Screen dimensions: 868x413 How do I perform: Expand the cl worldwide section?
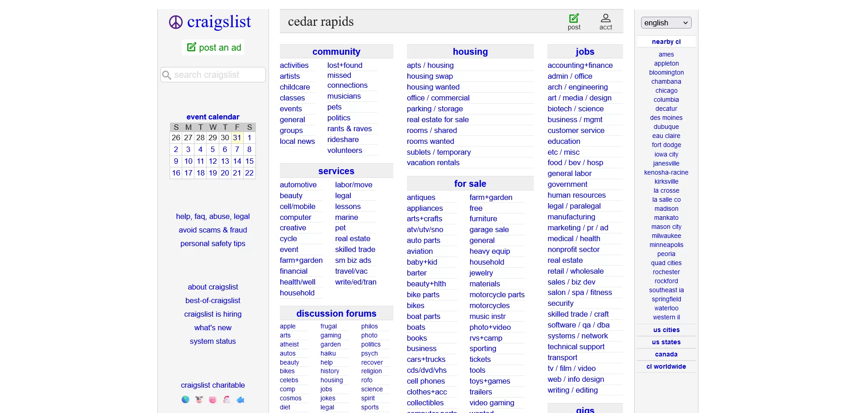[666, 366]
